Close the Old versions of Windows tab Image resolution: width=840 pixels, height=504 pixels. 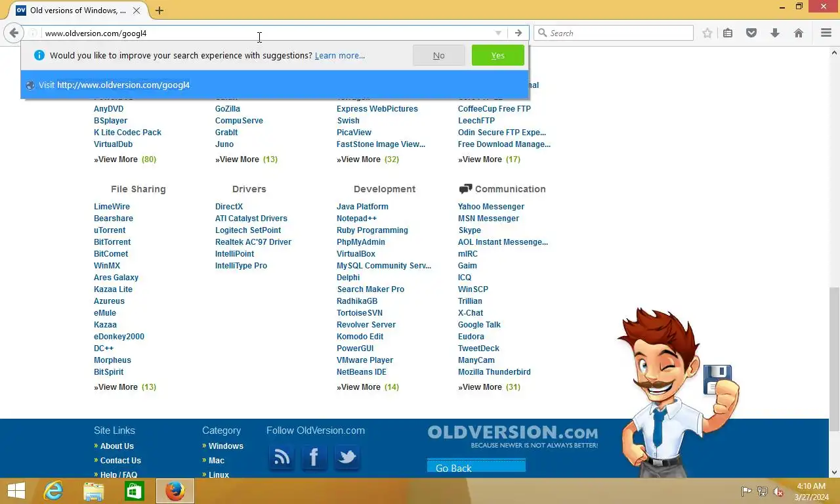(136, 10)
